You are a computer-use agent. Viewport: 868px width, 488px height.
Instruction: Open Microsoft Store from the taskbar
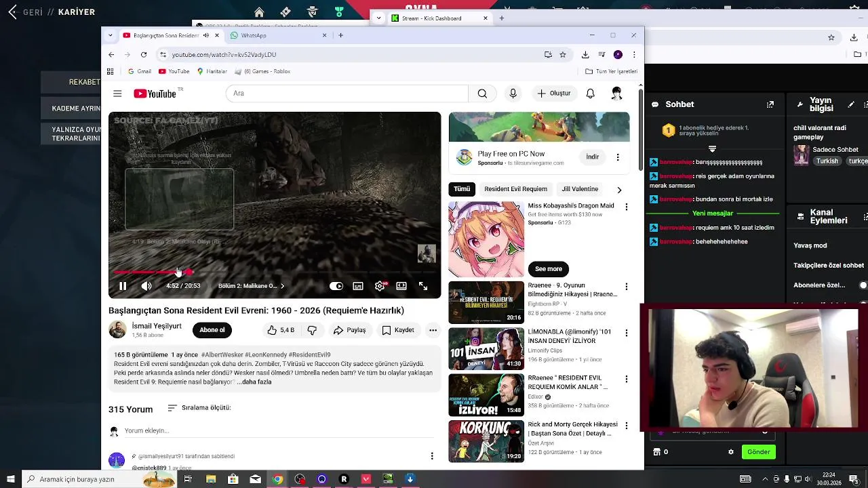tap(233, 479)
